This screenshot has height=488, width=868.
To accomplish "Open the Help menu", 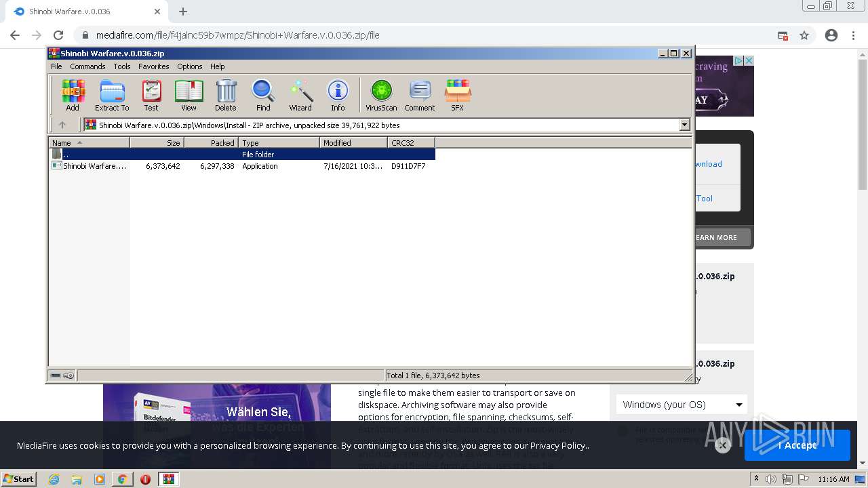I will pos(217,66).
